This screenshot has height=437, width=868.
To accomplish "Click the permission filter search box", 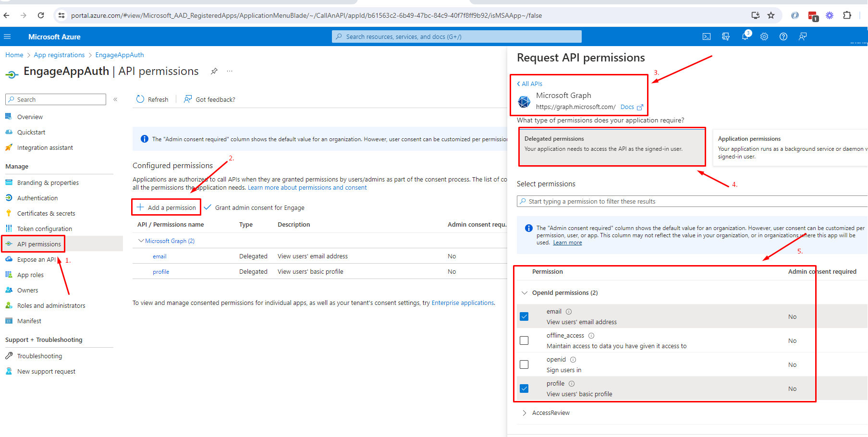I will coord(692,201).
